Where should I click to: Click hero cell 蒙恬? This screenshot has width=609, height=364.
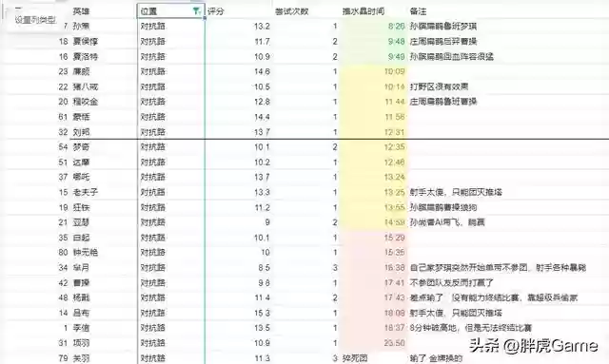81,117
